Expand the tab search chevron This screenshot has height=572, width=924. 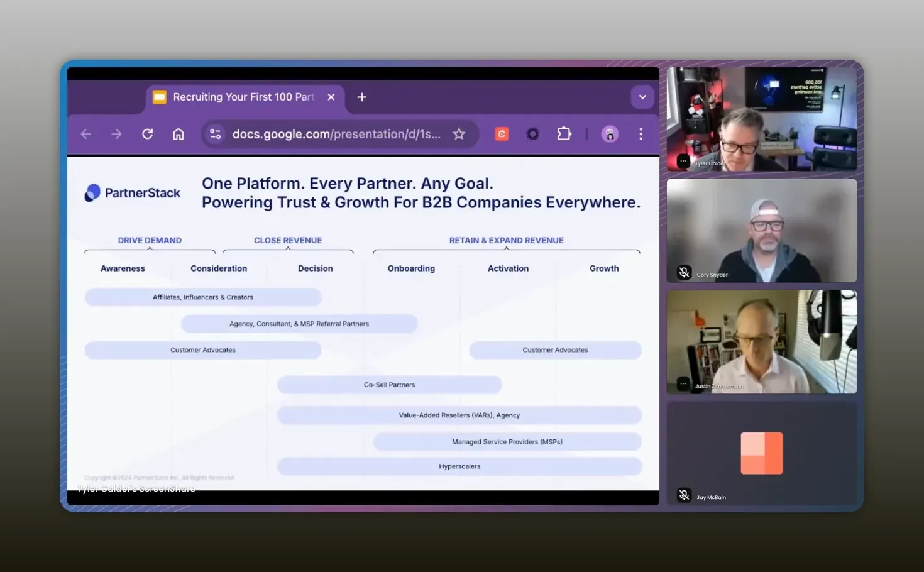click(642, 97)
